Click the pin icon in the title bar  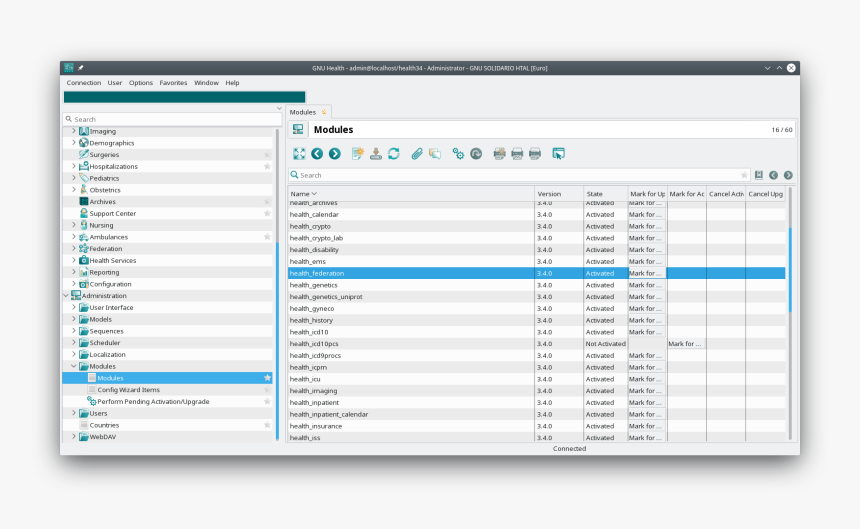tap(81, 68)
